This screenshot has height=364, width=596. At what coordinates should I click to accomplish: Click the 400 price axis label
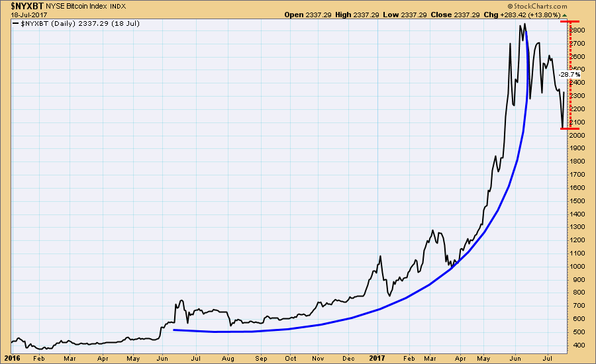tap(579, 345)
